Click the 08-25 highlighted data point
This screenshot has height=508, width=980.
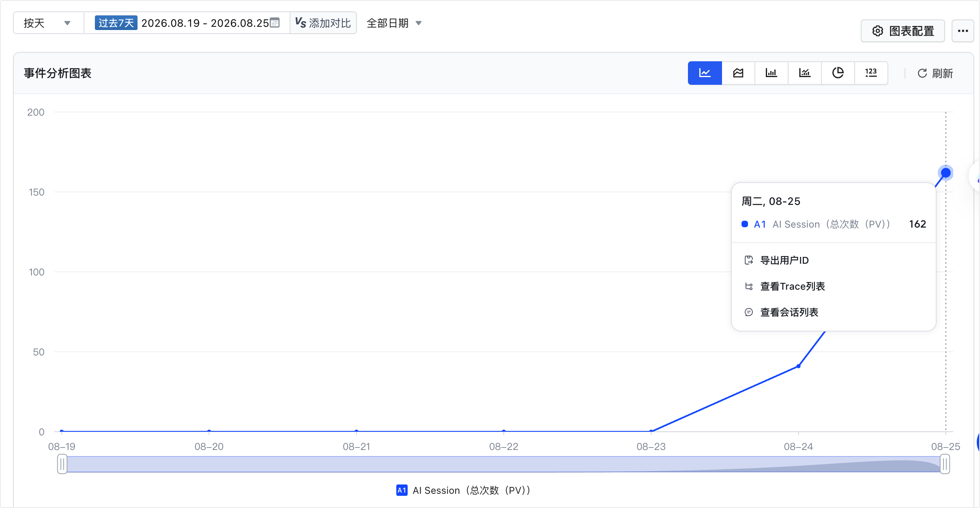pos(946,173)
